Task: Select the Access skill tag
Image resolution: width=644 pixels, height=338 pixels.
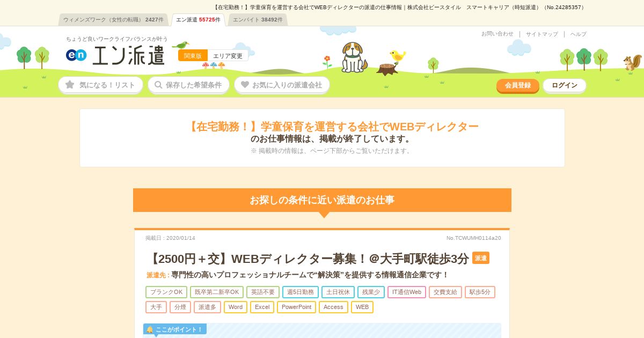Action: 333,307
